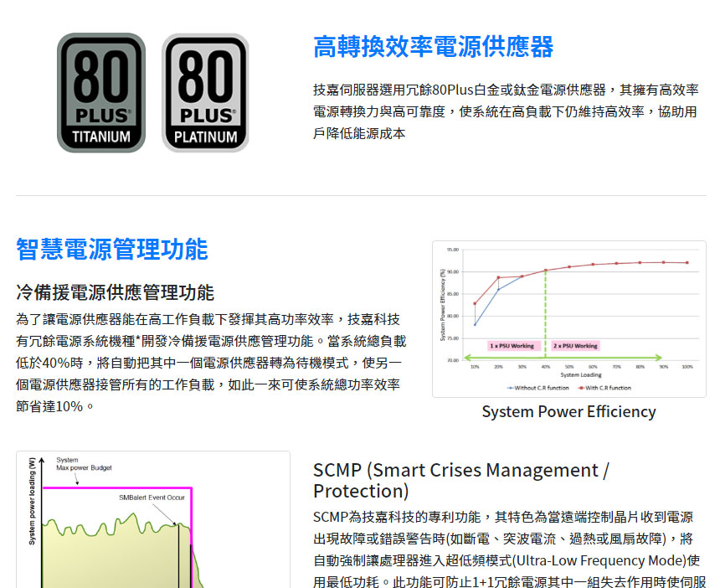Select the SCMP (Smart Crises Management / Protection) heading

461,481
